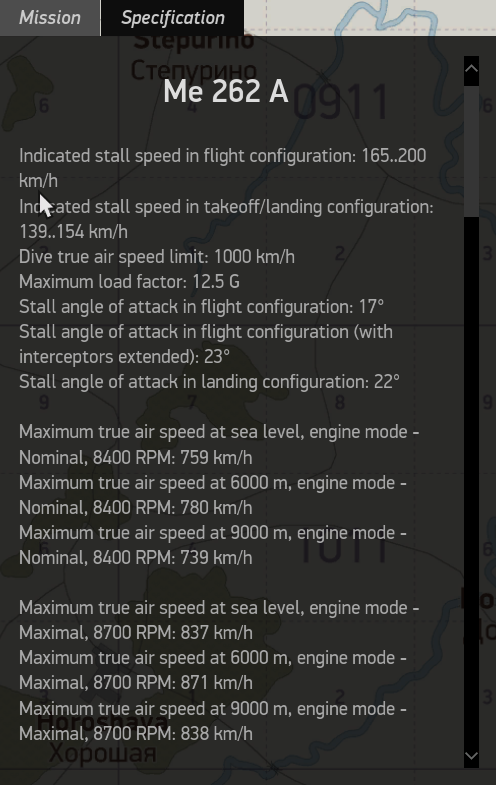The width and height of the screenshot is (496, 785).
Task: Click the empty scrollbar track below the thumb
Action: click(x=471, y=481)
